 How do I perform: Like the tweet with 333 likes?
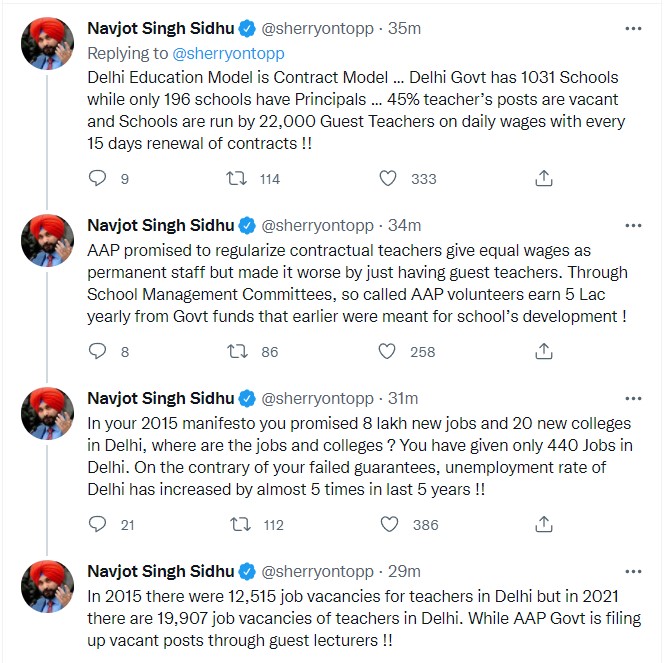point(388,178)
